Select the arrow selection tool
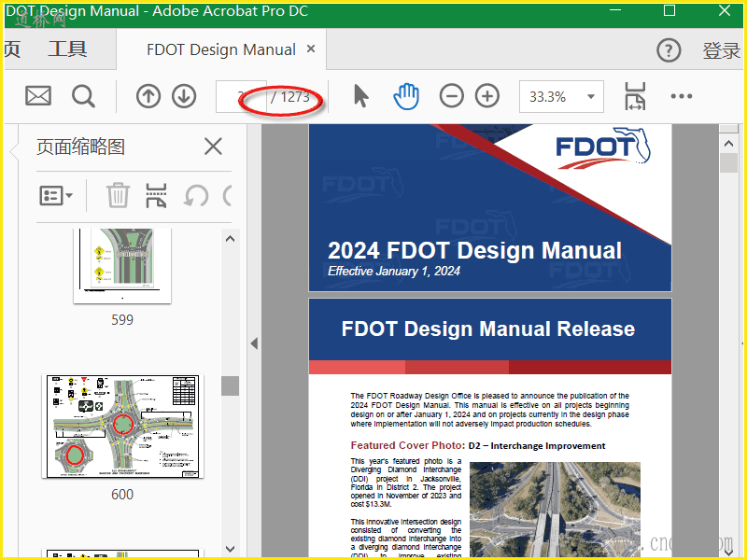This screenshot has width=747, height=560. coord(361,96)
